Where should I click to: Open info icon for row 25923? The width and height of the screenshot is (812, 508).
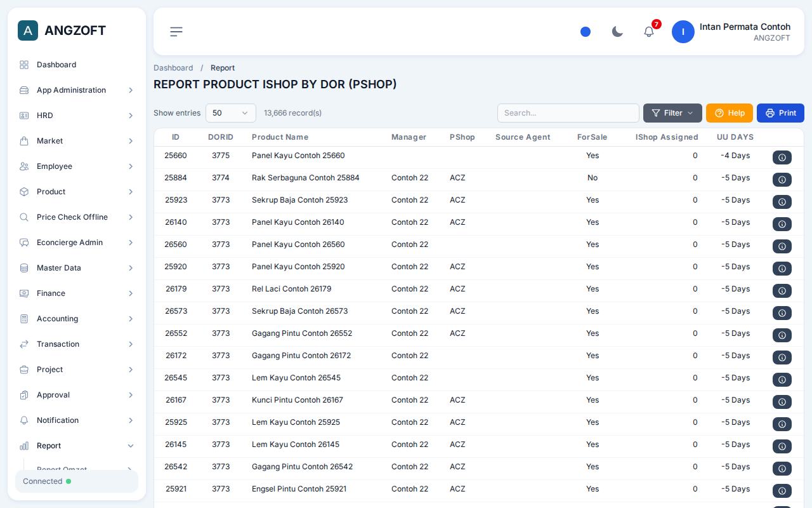coord(782,202)
